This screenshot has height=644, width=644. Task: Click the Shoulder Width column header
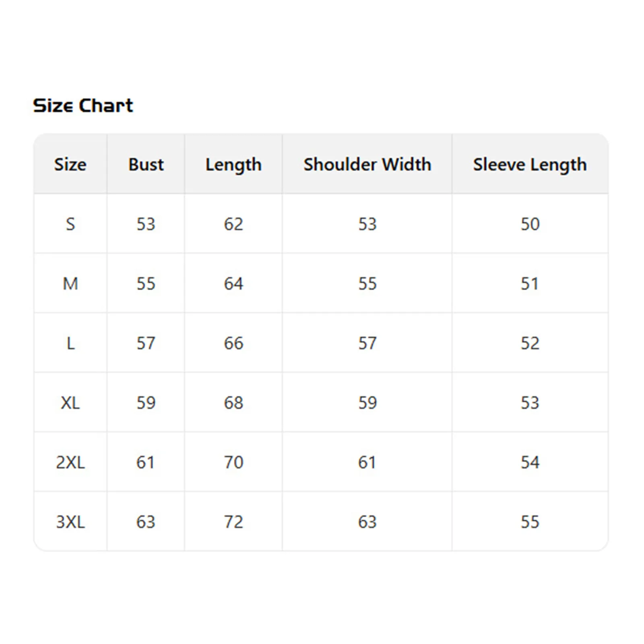click(x=367, y=164)
